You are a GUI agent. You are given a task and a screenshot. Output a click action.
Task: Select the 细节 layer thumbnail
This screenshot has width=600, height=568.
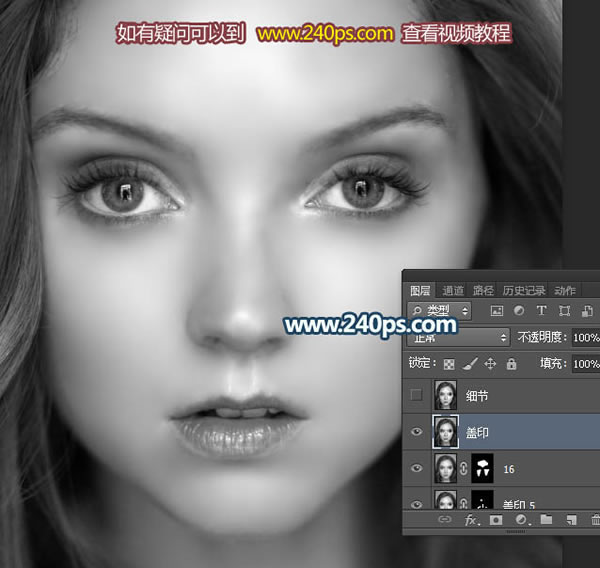pos(445,395)
